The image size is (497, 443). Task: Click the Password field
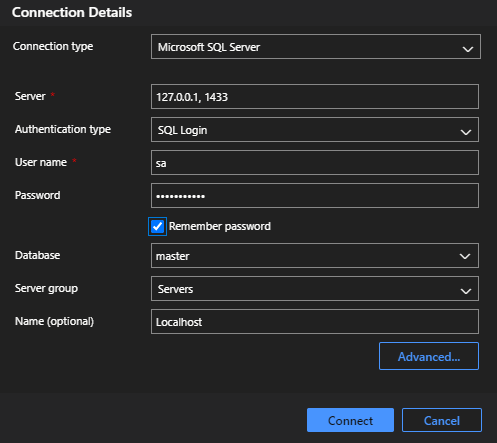click(315, 196)
